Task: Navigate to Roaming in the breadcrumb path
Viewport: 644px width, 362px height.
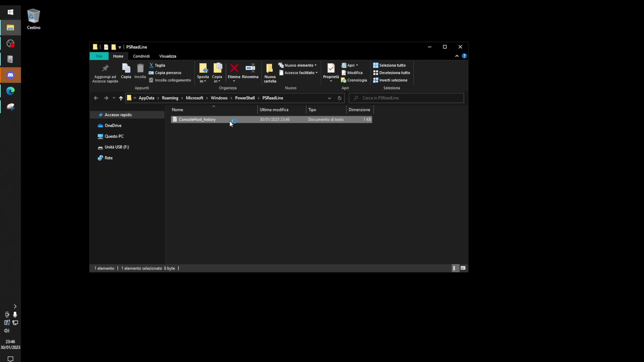Action: 170,98
